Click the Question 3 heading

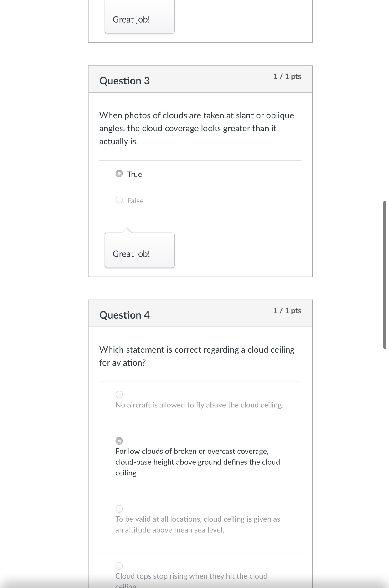tap(124, 81)
